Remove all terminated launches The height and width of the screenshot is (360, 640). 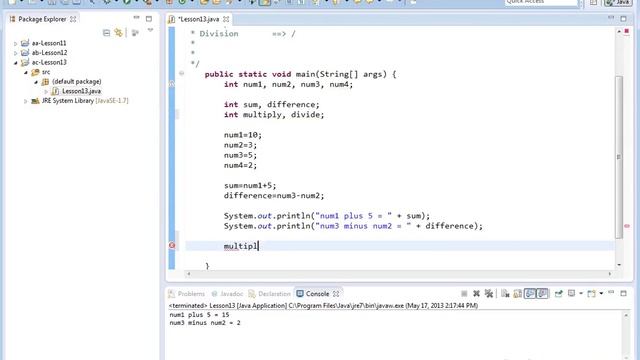489,293
